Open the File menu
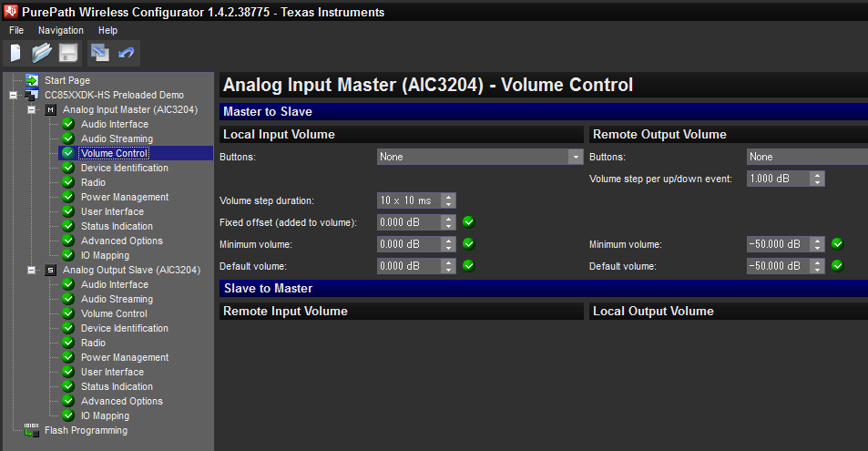This screenshot has width=868, height=451. click(x=16, y=30)
